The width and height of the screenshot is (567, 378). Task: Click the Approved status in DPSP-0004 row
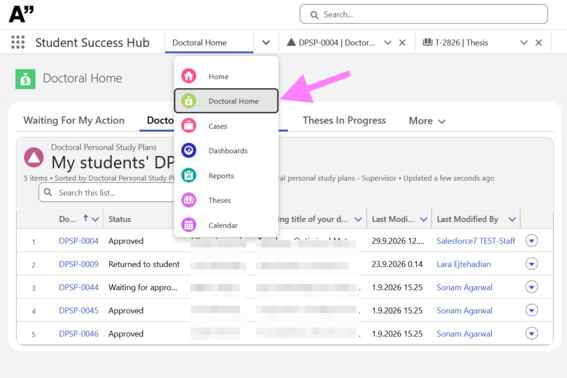(126, 241)
